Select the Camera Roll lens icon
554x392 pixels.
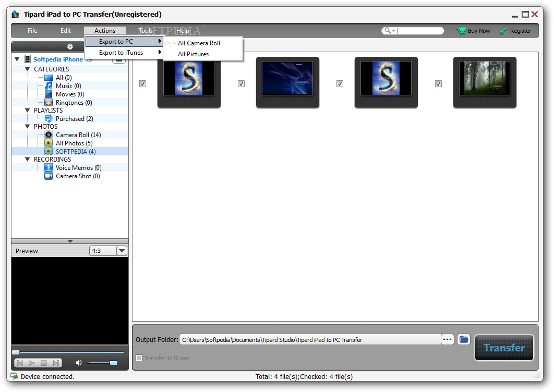click(x=49, y=135)
